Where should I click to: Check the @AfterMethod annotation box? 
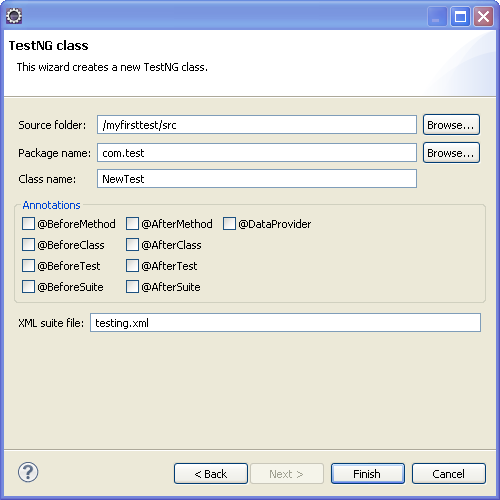(132, 224)
